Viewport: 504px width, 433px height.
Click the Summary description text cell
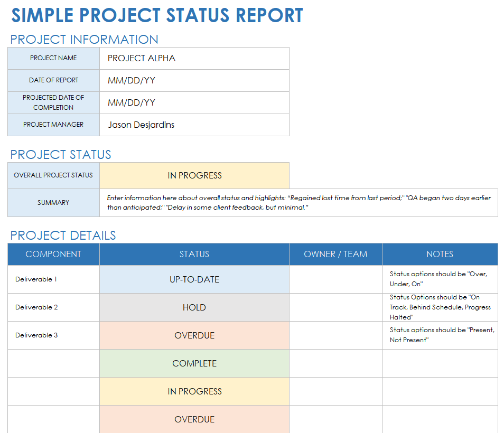pyautogui.click(x=298, y=203)
